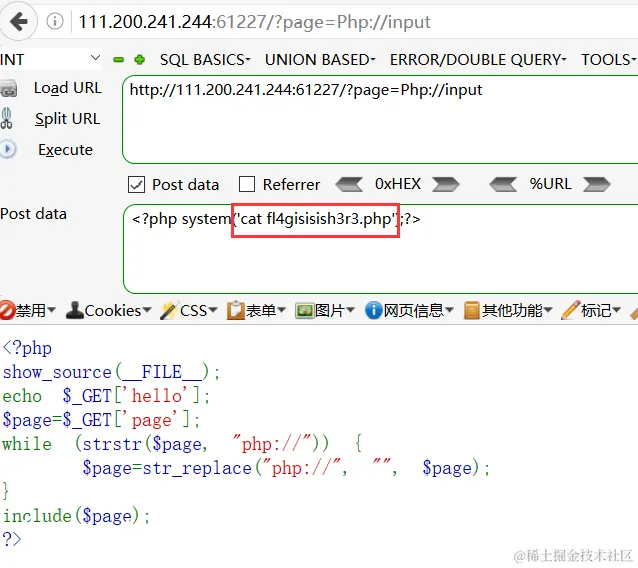Click the green plus icon in HackBar
Image resolution: width=638 pixels, height=568 pixels.
[x=140, y=60]
